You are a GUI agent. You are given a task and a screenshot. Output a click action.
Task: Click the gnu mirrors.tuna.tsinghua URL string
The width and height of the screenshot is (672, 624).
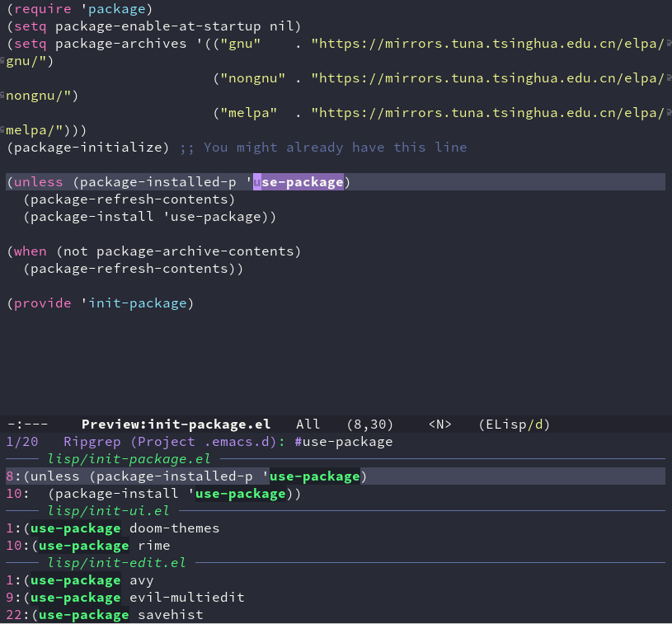[x=487, y=44]
